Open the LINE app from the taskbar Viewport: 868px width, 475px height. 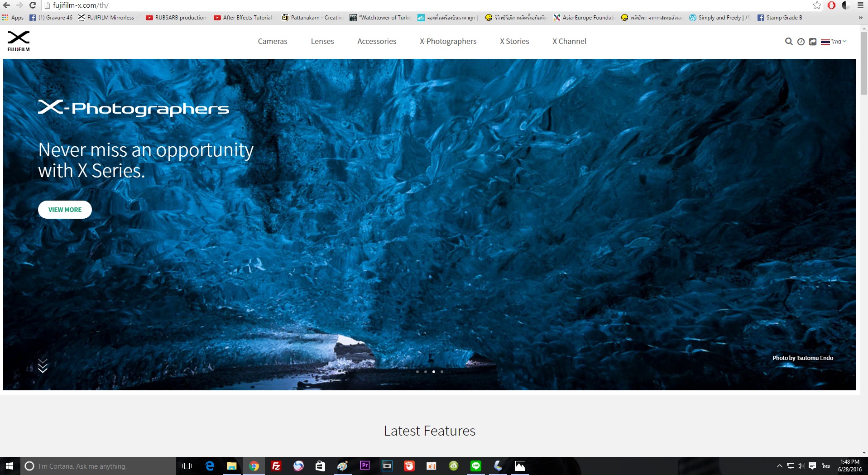pyautogui.click(x=476, y=466)
